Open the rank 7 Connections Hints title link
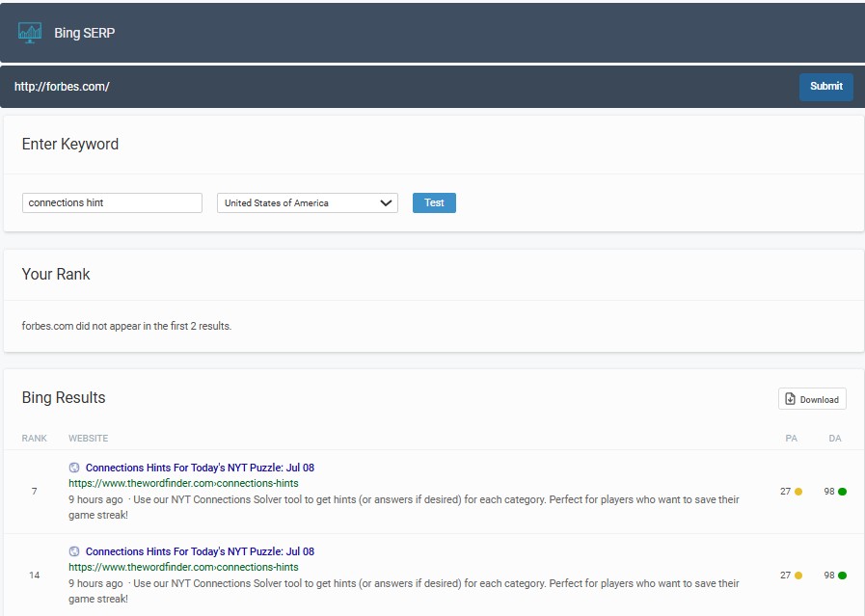Viewport: 865px width, 616px height. [x=200, y=468]
